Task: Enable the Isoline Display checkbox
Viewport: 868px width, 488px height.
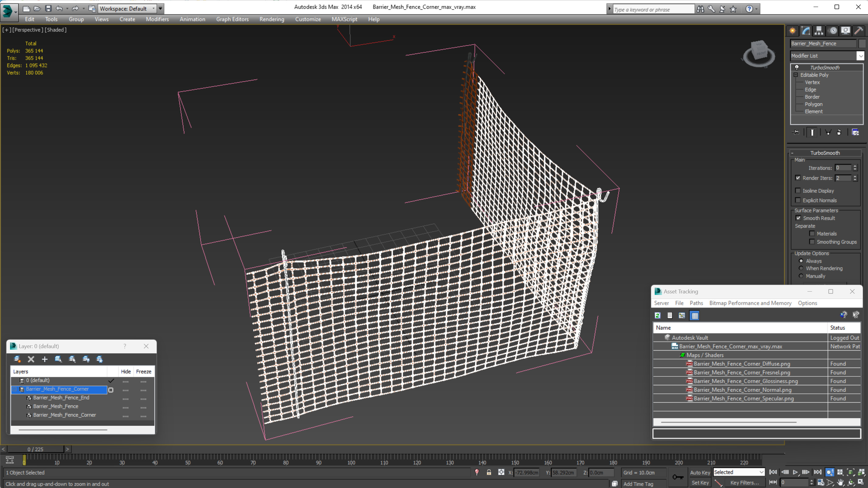Action: 798,191
